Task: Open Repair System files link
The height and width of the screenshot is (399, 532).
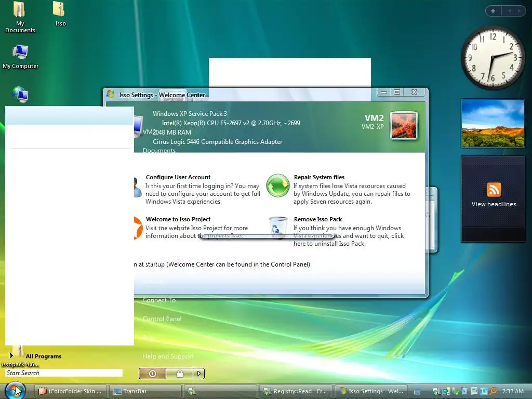Action: (319, 177)
